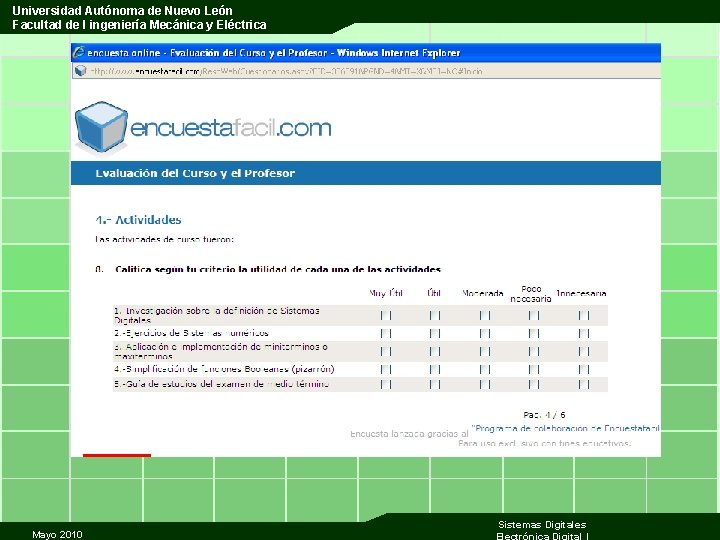Click 'Ejercicios de Sistemas numéricos' row label

[191, 333]
